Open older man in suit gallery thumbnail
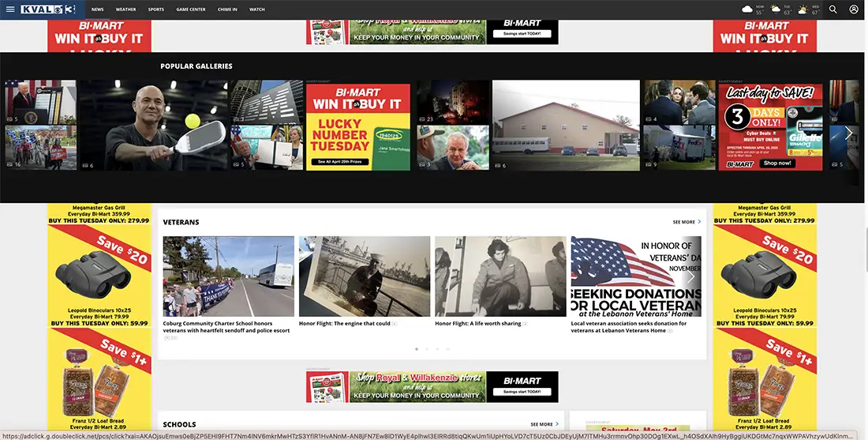868x440 pixels. [x=453, y=148]
